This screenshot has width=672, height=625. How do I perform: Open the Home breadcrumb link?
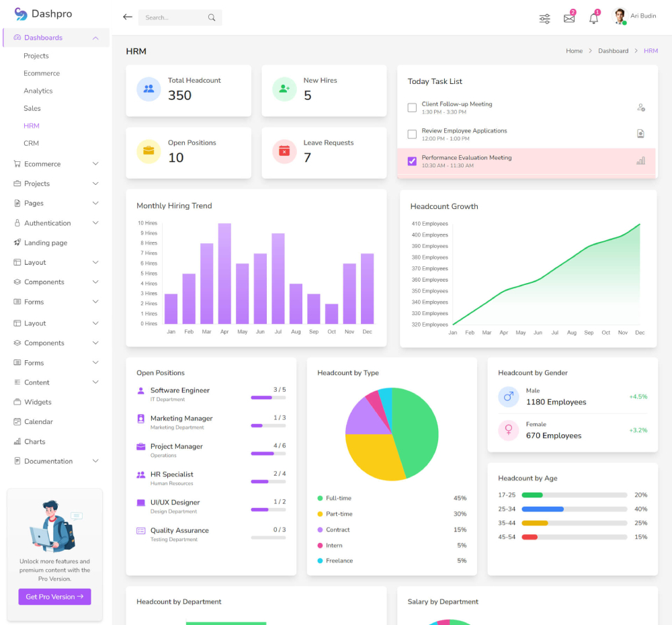[574, 50]
